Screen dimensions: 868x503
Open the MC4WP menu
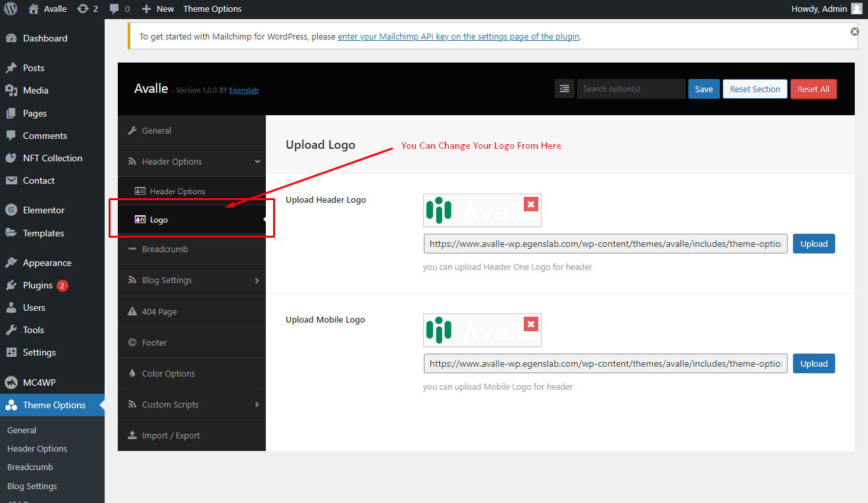(52, 383)
